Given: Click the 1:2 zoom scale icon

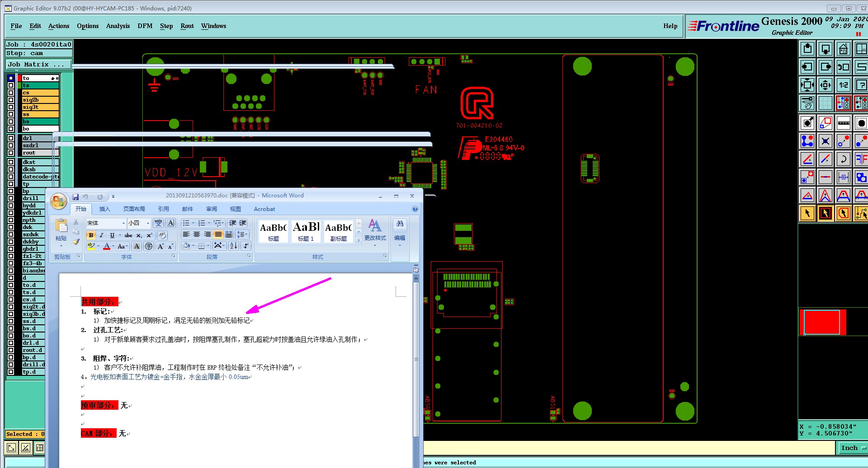Looking at the screenshot, I should click(844, 85).
